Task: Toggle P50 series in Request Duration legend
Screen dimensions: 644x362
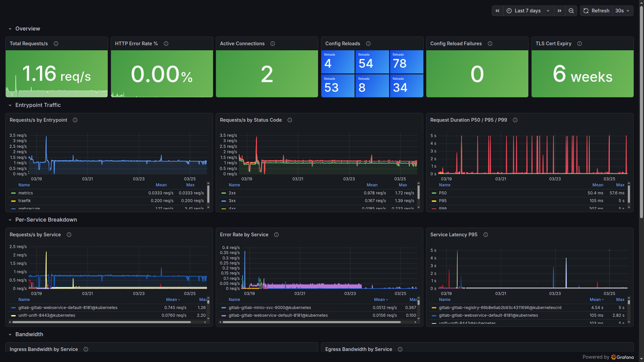Action: 443,193
